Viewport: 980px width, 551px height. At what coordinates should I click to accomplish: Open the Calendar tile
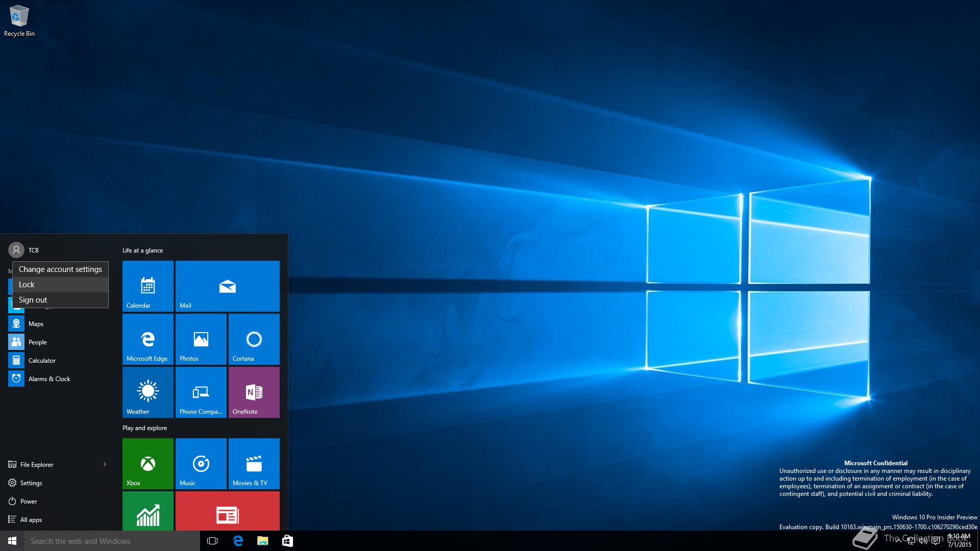point(148,286)
